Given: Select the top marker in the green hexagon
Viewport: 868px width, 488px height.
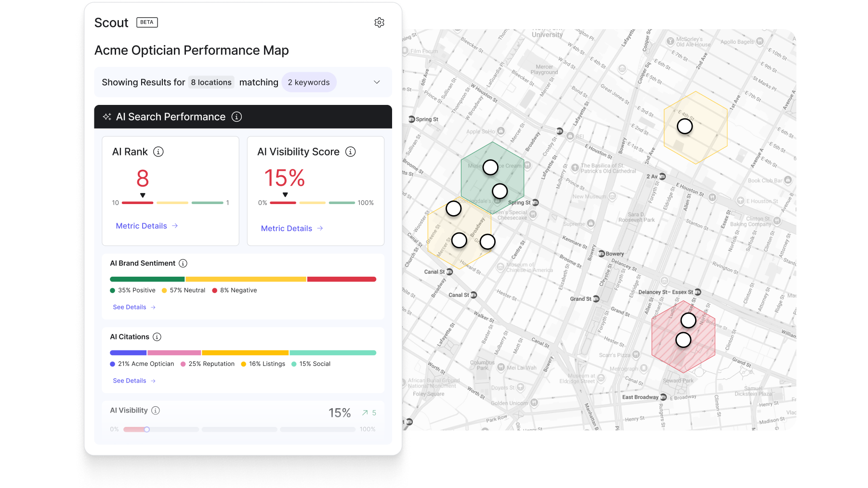Looking at the screenshot, I should click(490, 167).
